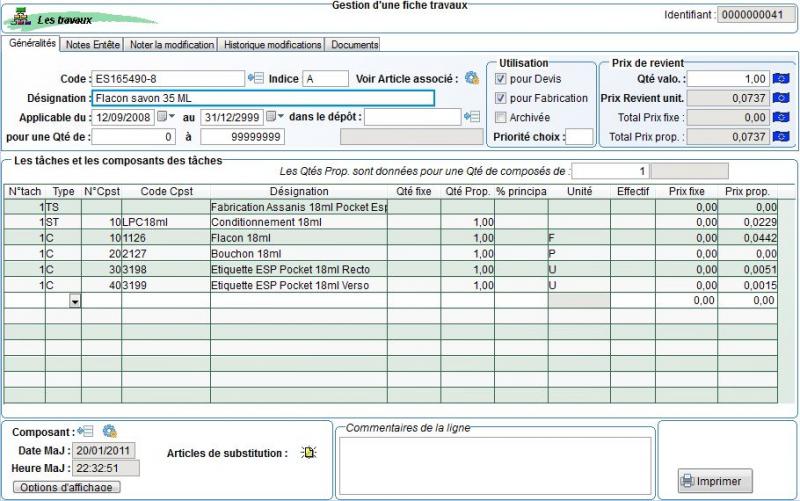This screenshot has height=501, width=800.
Task: Click the Identifiant field 0000000041
Action: [756, 15]
